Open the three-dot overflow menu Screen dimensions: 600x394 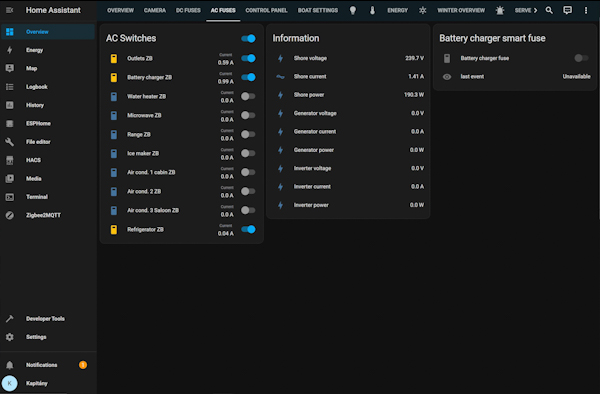tap(586, 10)
